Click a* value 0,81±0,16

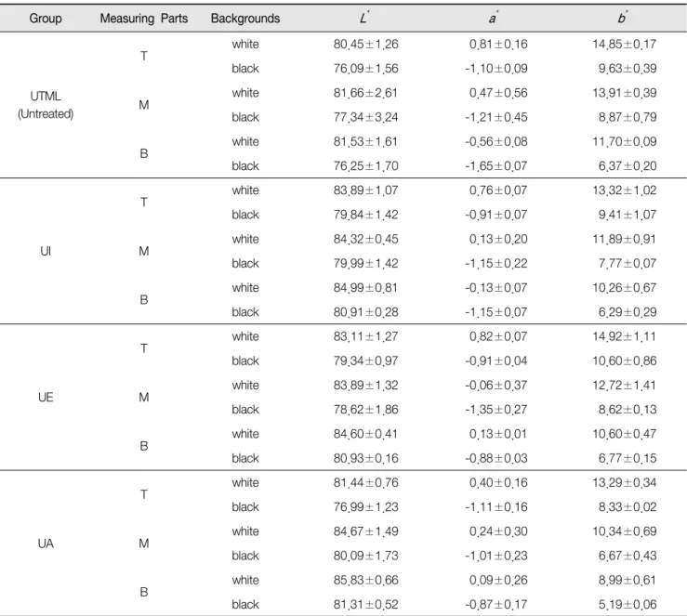click(498, 45)
